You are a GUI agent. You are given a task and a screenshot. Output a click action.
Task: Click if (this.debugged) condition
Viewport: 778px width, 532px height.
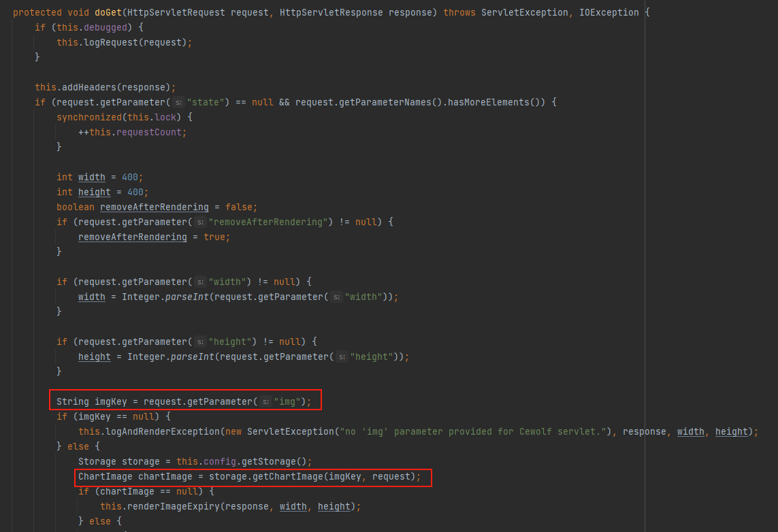[x=88, y=27]
